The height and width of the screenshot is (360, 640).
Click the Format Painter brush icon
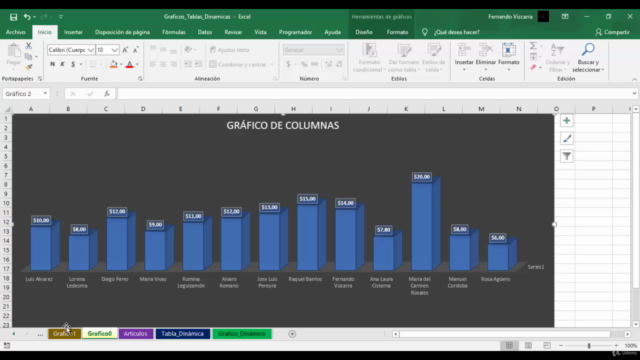tap(29, 67)
